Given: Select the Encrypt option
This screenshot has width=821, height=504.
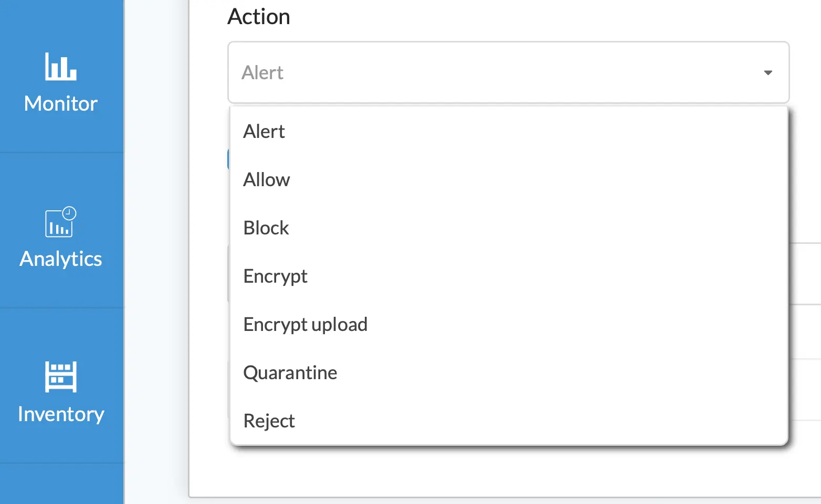Looking at the screenshot, I should (x=275, y=276).
